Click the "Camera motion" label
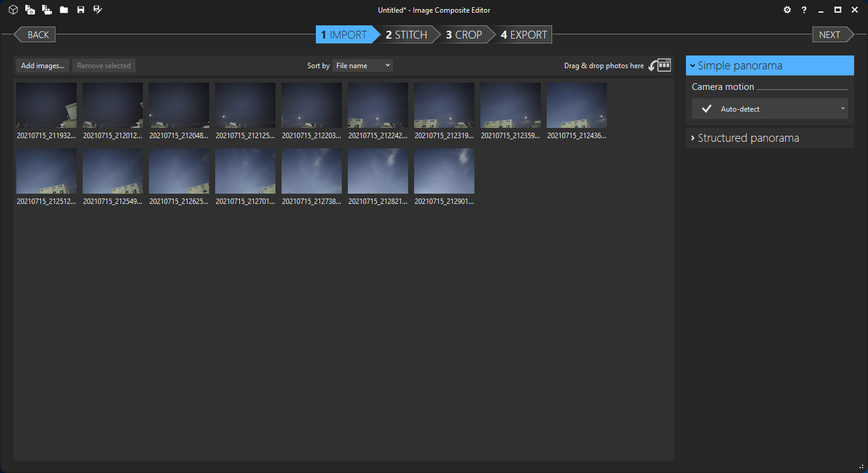The image size is (868, 473). tap(723, 87)
